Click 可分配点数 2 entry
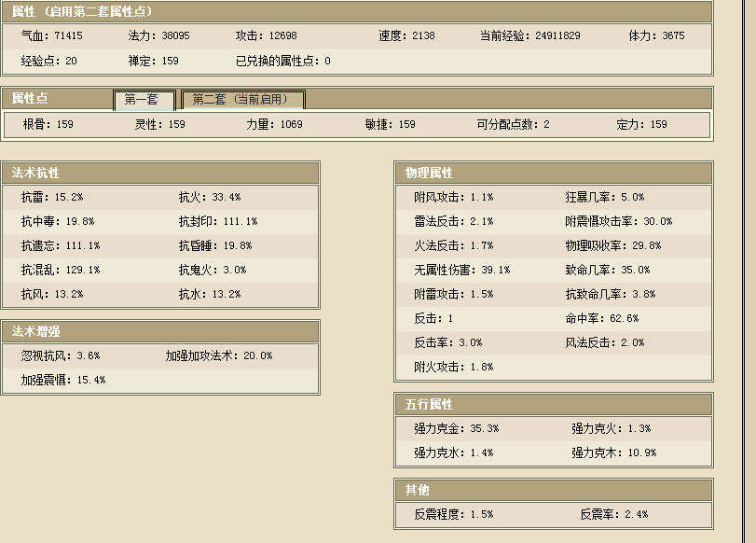 point(513,124)
